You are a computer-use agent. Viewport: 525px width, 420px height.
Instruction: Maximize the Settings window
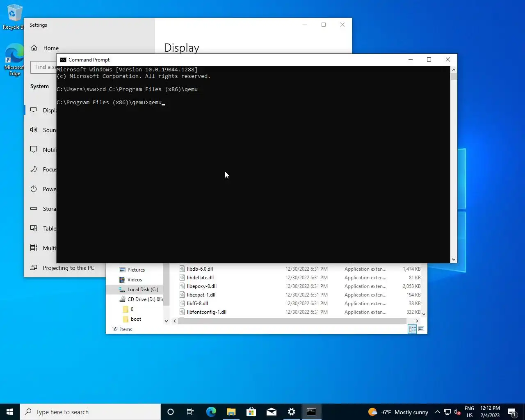(x=324, y=25)
